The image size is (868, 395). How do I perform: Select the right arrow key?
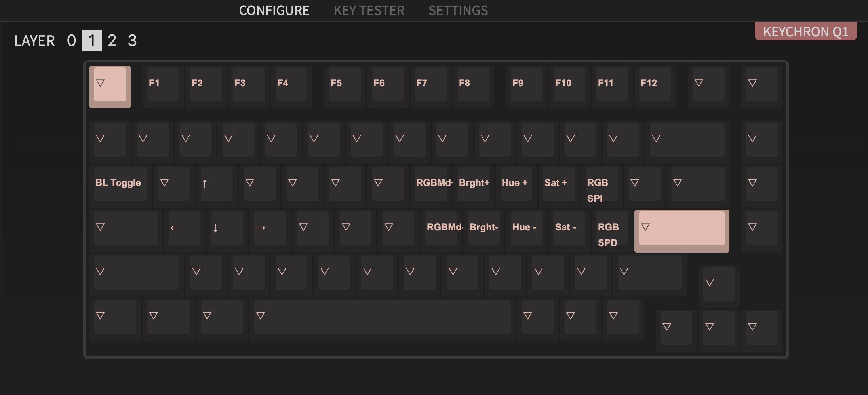270,231
